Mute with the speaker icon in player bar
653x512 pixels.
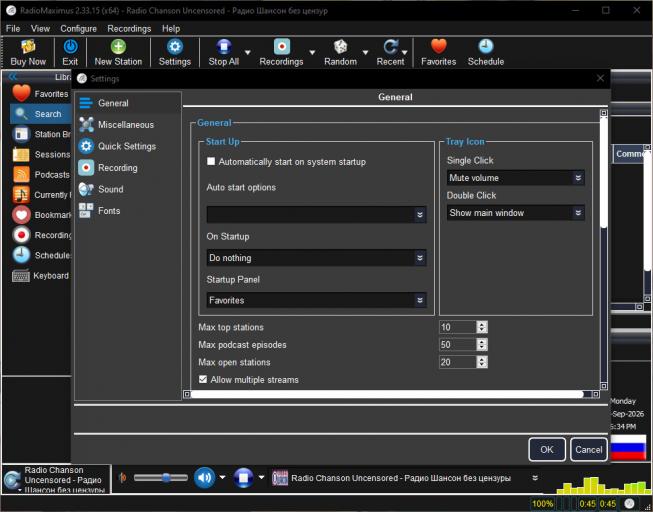click(204, 478)
